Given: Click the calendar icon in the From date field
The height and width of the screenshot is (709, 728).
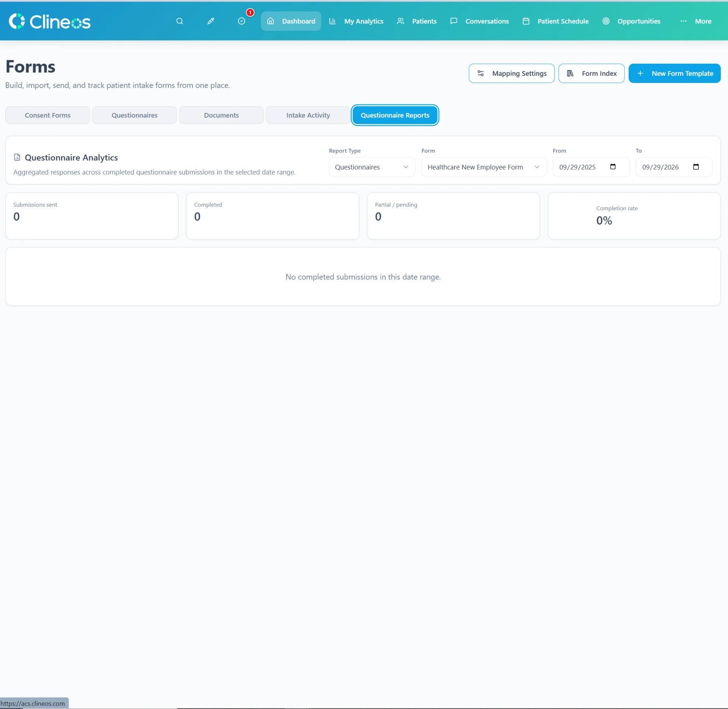Looking at the screenshot, I should tap(613, 167).
